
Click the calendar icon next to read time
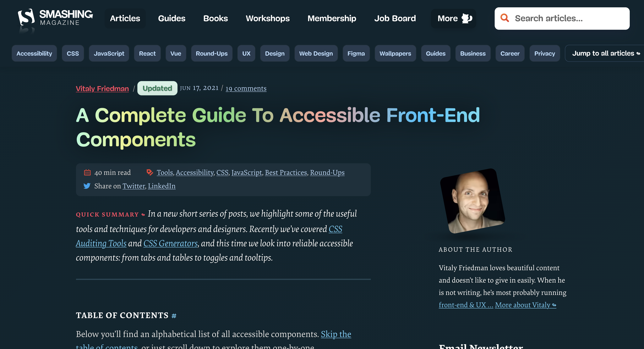tap(87, 172)
